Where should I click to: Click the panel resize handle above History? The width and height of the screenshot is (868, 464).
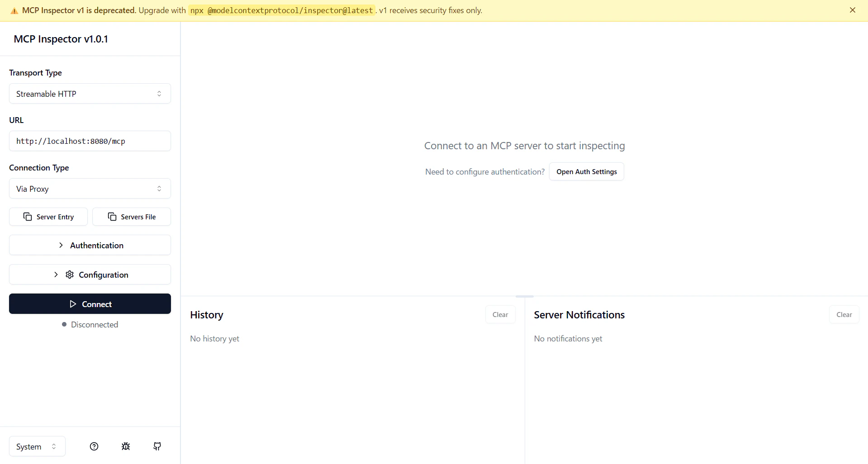525,296
